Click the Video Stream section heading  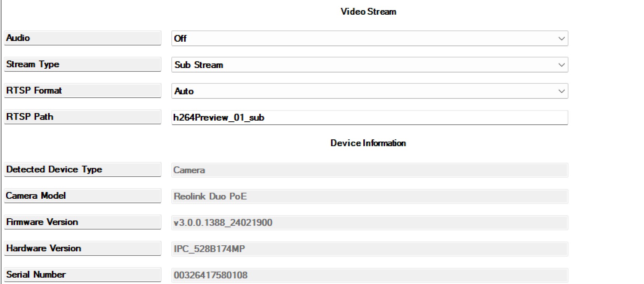click(368, 12)
